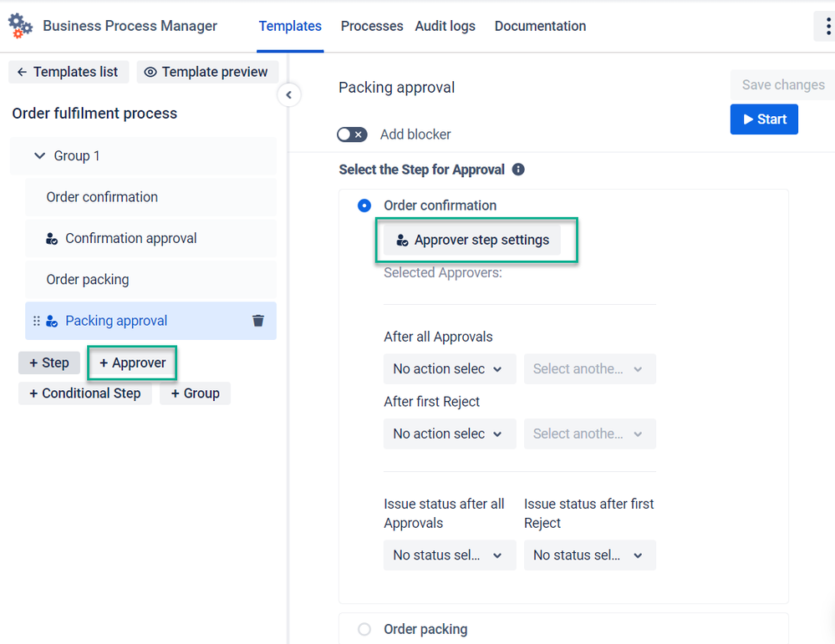
Task: Select the Order packing radio button
Action: coord(364,630)
